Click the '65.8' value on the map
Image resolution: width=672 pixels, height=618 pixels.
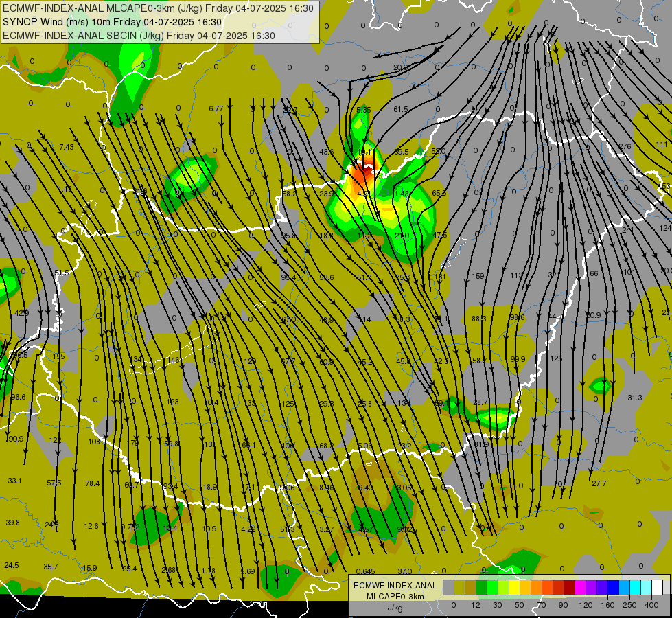coord(439,193)
